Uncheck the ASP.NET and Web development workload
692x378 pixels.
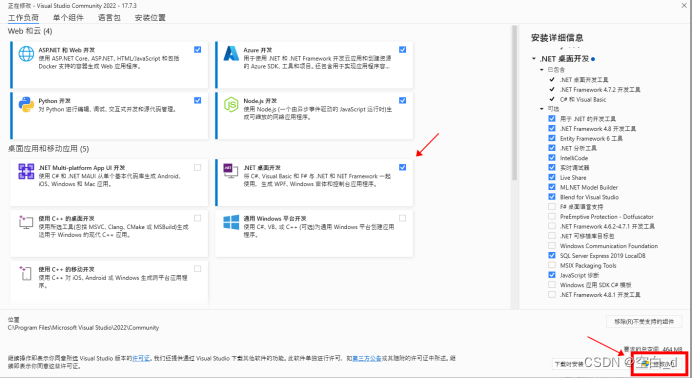(x=197, y=49)
